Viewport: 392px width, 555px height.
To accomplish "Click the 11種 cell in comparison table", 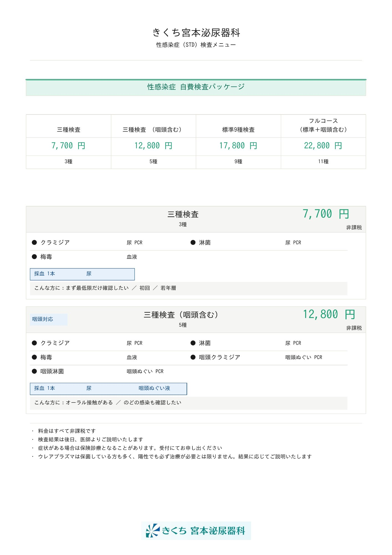I will (323, 162).
